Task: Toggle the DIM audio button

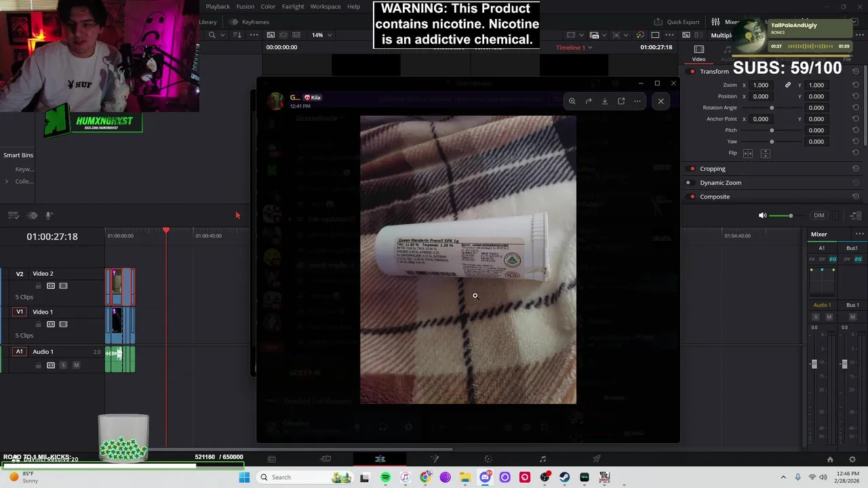Action: pos(818,216)
